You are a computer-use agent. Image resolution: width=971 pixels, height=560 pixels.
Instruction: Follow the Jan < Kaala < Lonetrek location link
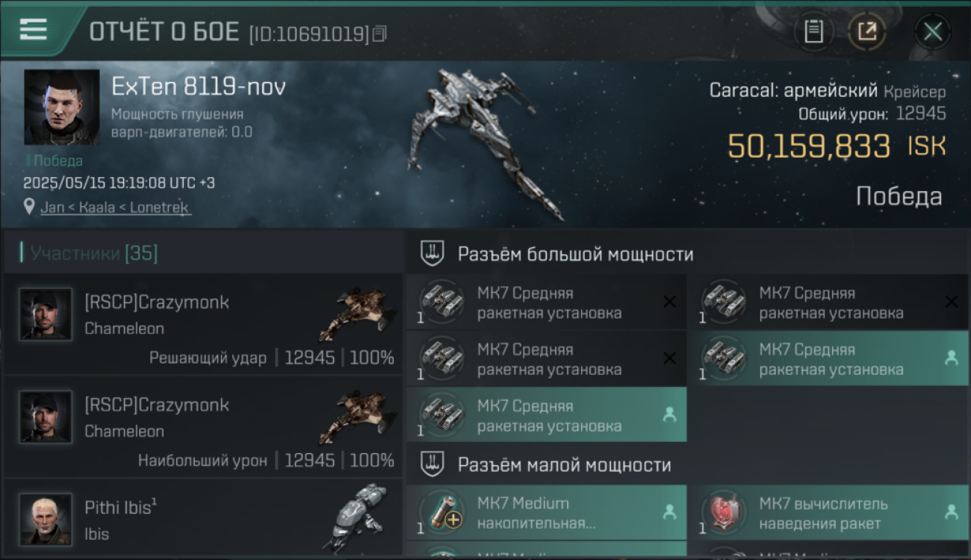116,208
